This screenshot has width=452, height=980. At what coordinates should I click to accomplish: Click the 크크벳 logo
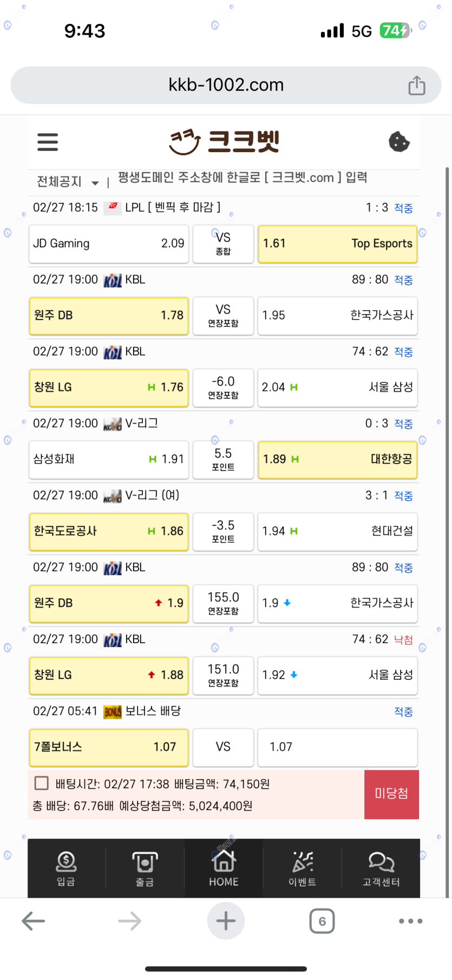pos(225,142)
